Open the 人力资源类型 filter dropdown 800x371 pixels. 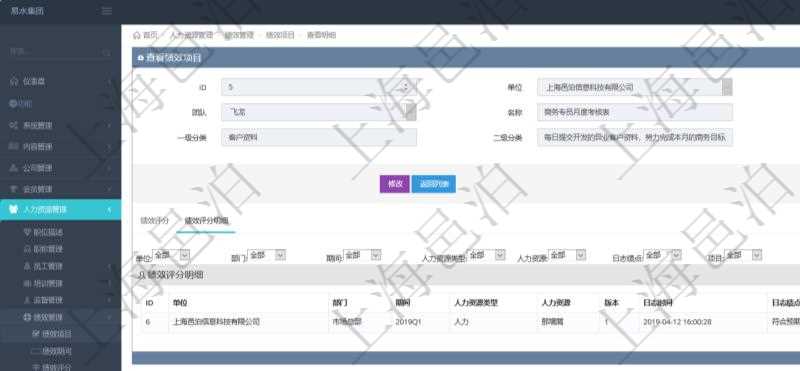[487, 255]
